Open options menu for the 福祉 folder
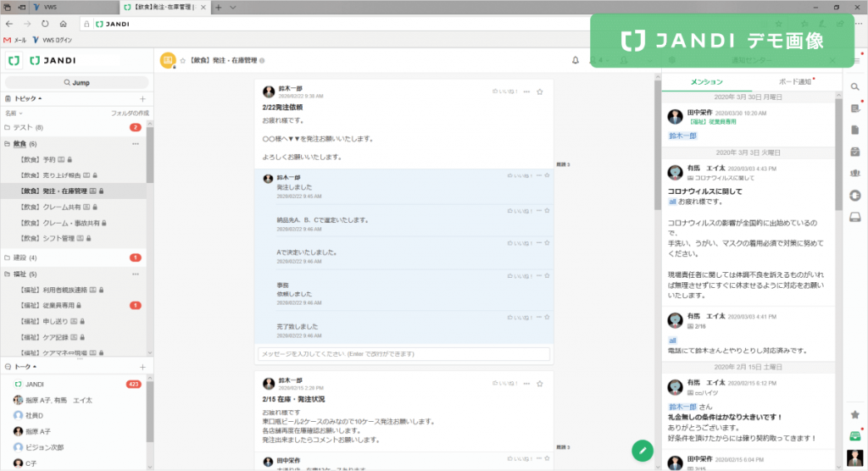868x471 pixels. pyautogui.click(x=136, y=274)
